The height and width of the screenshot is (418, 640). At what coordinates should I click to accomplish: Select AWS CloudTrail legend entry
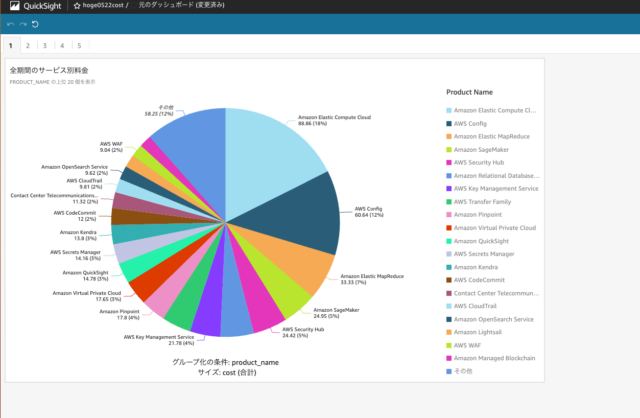471,306
